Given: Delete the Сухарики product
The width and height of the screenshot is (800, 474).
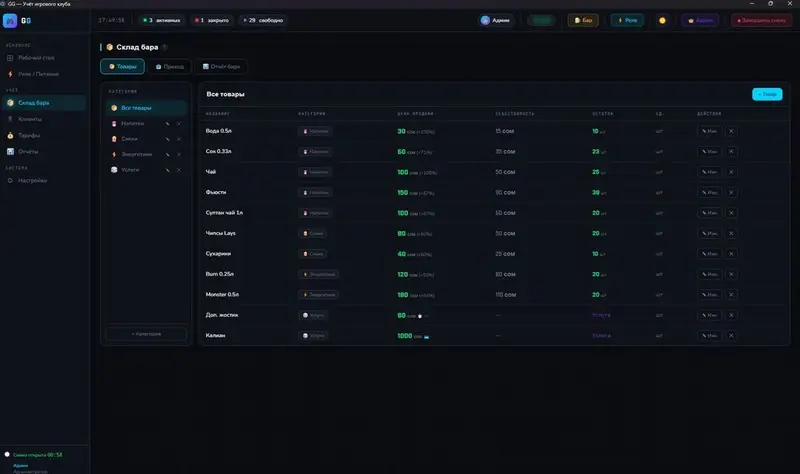Looking at the screenshot, I should pos(731,254).
